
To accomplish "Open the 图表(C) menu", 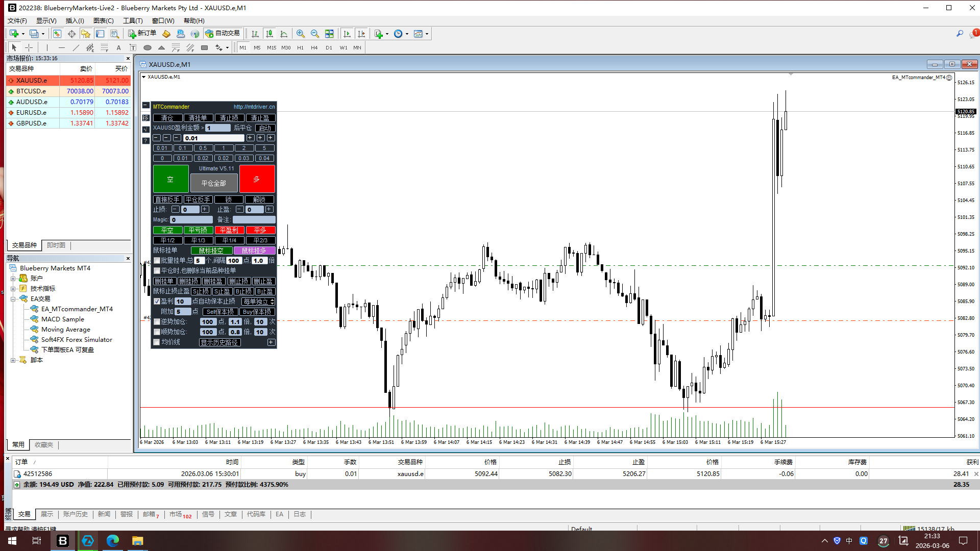I will pos(104,21).
